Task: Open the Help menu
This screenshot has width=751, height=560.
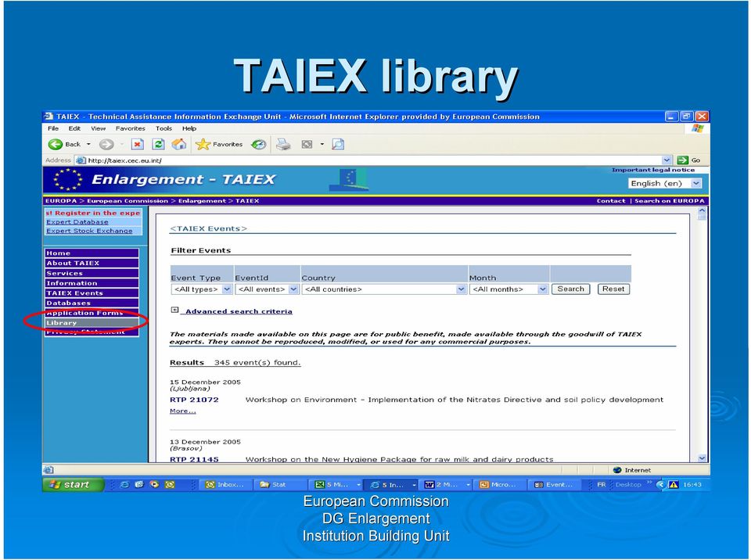Action: tap(189, 128)
